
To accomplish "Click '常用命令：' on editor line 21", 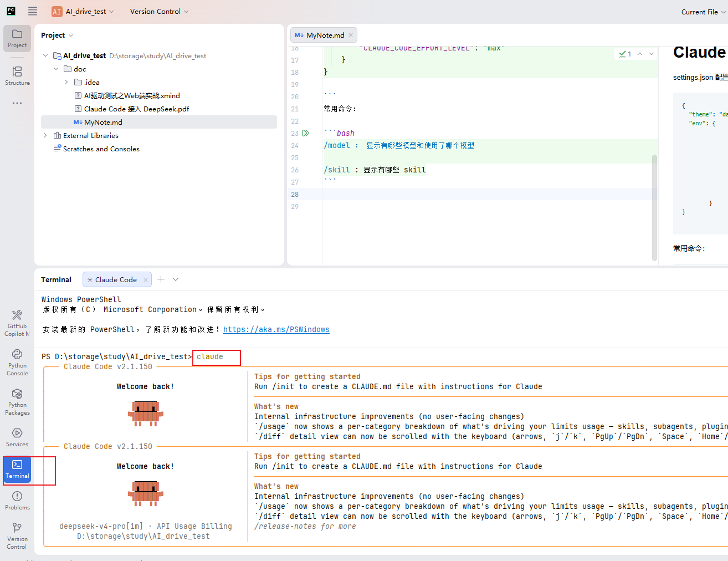I will click(x=340, y=109).
